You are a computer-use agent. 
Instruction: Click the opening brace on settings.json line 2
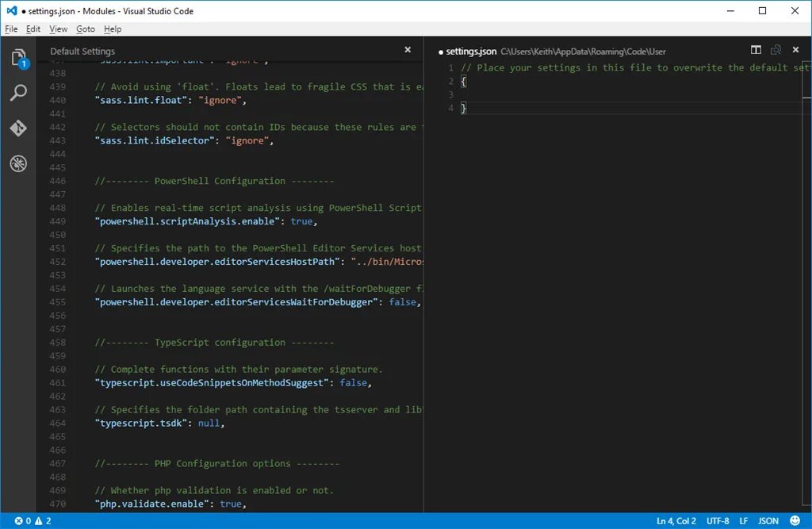(x=463, y=82)
